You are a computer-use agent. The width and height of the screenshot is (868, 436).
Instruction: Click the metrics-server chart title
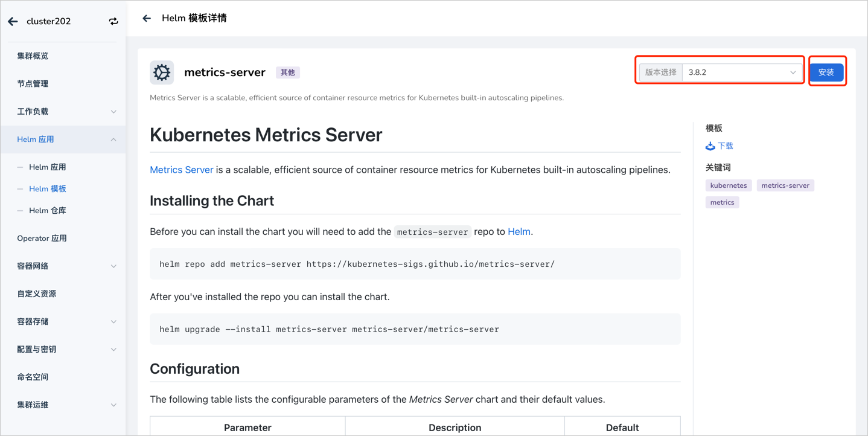pos(225,72)
